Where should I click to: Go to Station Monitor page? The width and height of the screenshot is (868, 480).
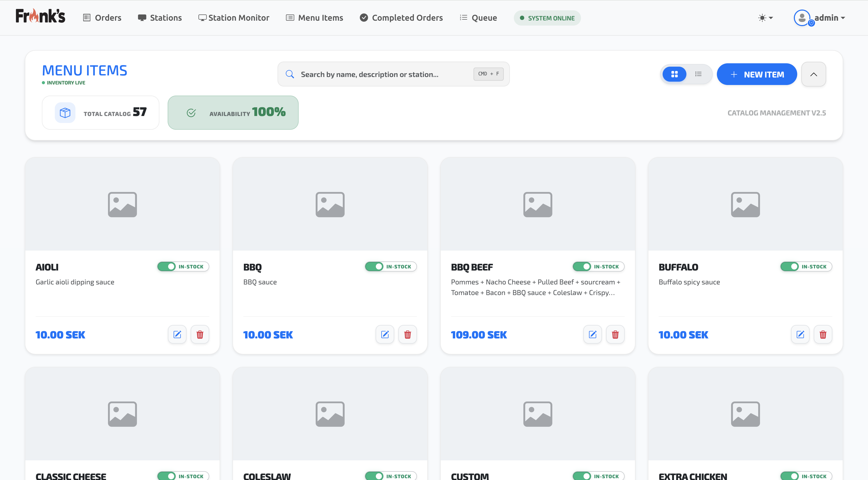234,18
